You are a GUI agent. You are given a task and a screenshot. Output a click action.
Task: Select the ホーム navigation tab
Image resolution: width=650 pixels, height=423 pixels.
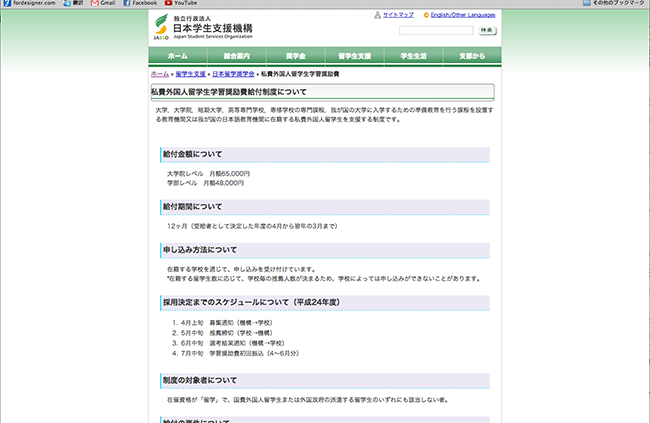(178, 56)
